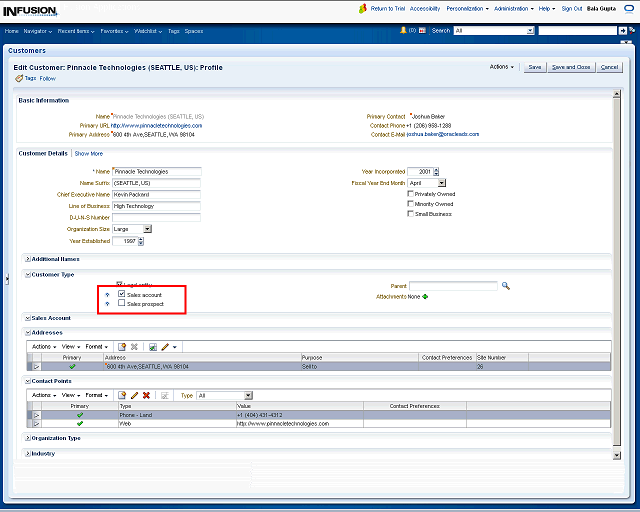Increase the Year Incorporated spinner value
Viewport: 640px width, 512px height.
coord(436,169)
